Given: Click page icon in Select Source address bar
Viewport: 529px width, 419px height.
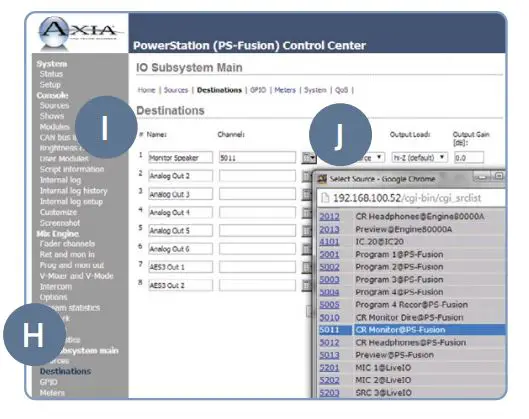Looking at the screenshot, I should 325,198.
